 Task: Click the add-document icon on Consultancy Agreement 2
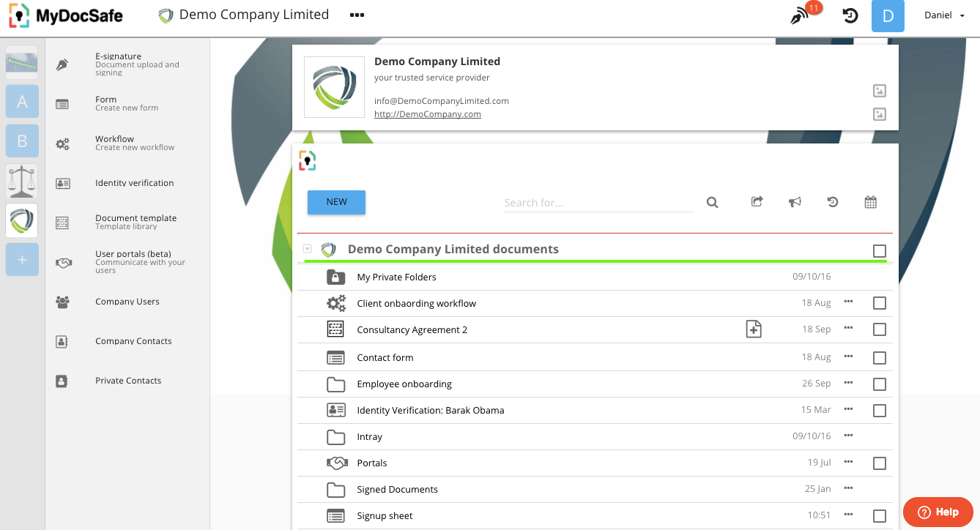click(x=754, y=329)
